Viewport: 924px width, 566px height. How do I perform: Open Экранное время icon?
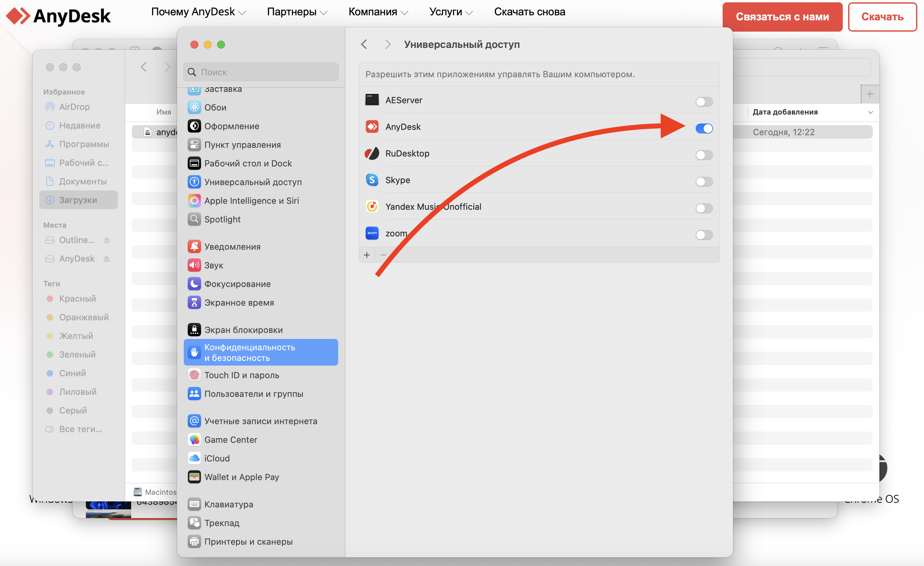click(x=194, y=302)
